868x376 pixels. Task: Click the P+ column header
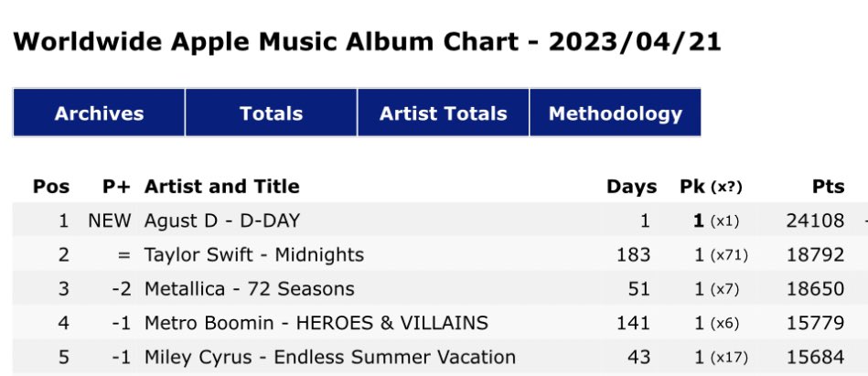click(116, 187)
